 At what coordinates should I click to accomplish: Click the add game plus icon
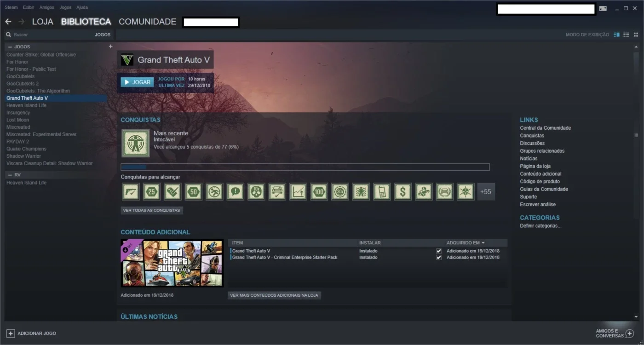(x=11, y=333)
